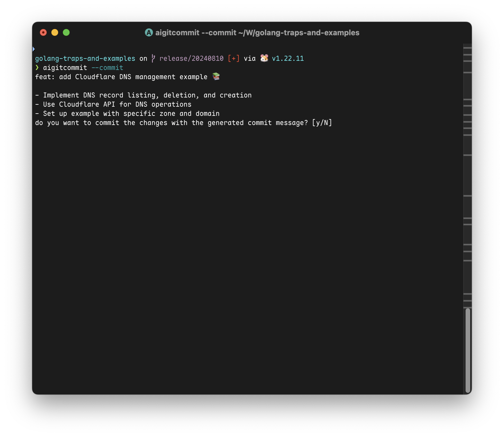
Task: Click the aigitcommit app icon in title bar
Action: (x=149, y=33)
